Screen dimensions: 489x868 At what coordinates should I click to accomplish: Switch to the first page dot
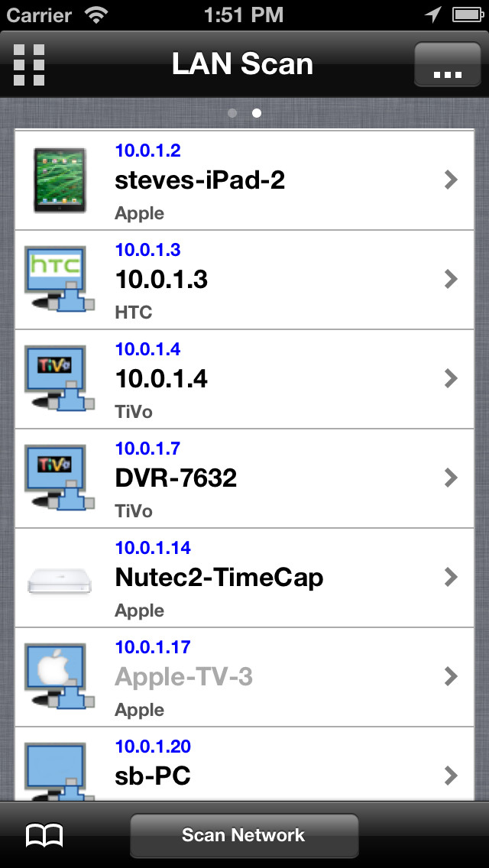click(x=232, y=113)
